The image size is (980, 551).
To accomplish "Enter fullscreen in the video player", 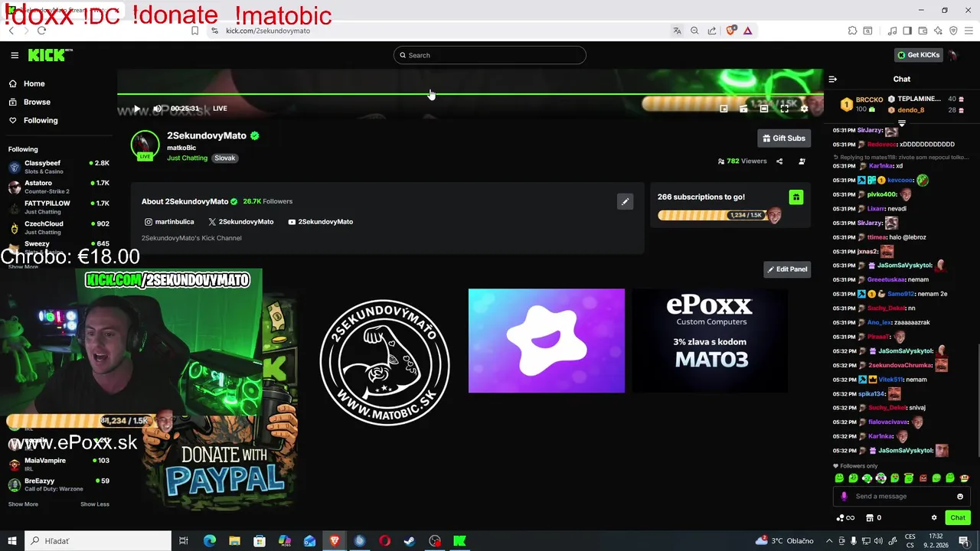I will (784, 109).
